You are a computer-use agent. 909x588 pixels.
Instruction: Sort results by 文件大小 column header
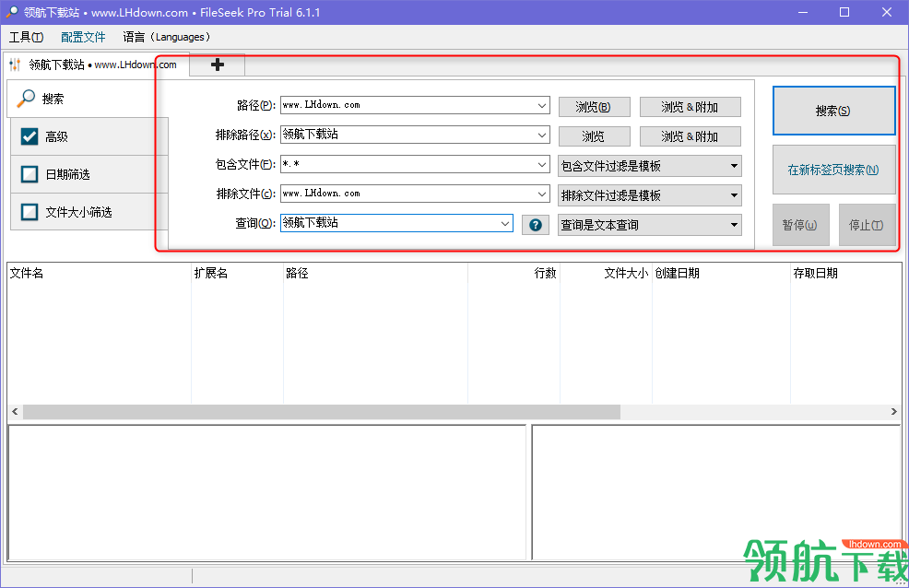pos(606,273)
